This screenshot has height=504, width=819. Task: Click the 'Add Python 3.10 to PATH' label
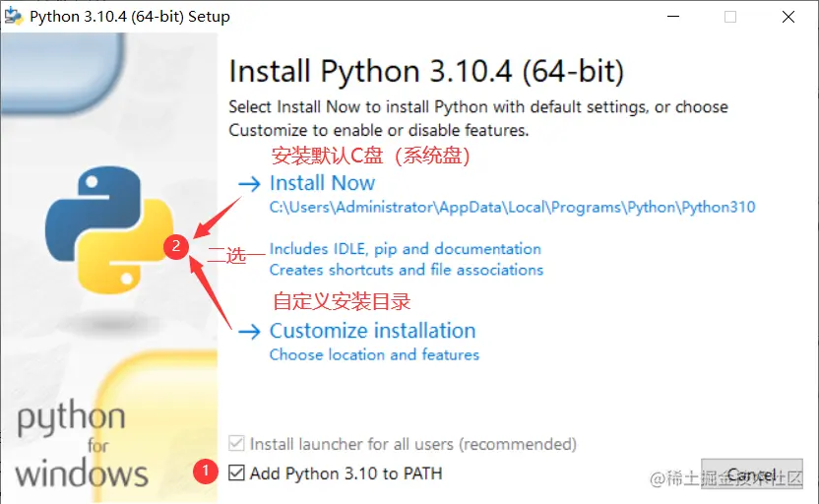coord(346,473)
